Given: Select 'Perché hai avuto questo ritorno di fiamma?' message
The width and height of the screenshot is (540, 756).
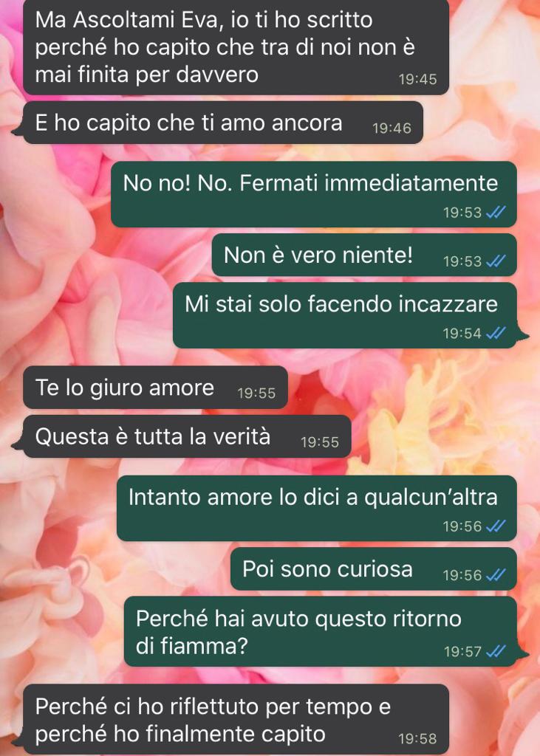Looking at the screenshot, I should point(321,632).
